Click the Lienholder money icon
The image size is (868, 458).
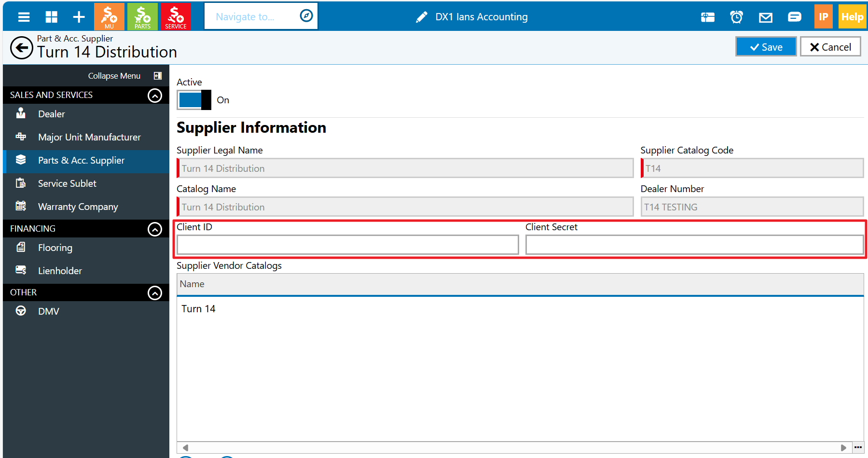coord(21,270)
